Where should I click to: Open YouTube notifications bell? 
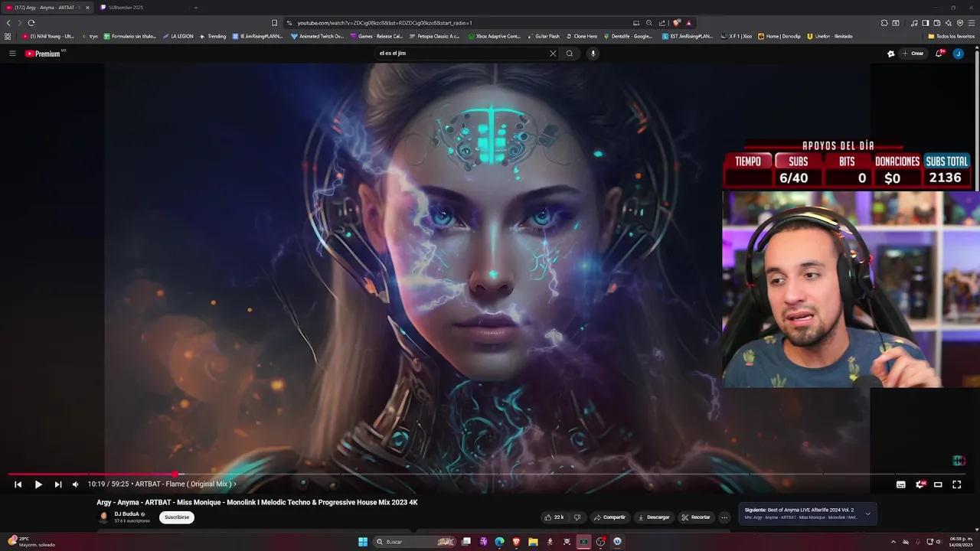click(939, 54)
